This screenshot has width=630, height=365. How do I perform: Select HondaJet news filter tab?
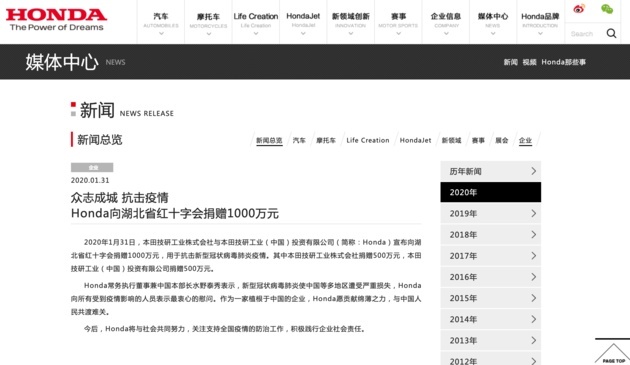click(415, 140)
